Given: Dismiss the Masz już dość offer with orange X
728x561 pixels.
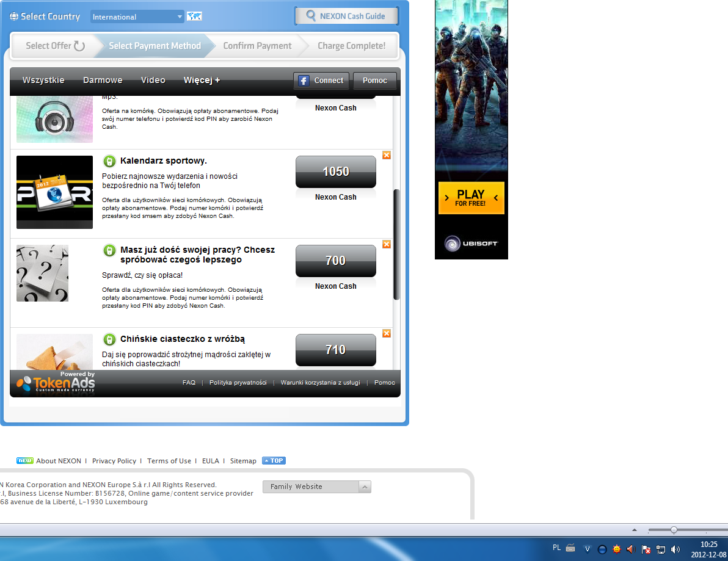Looking at the screenshot, I should [x=386, y=244].
